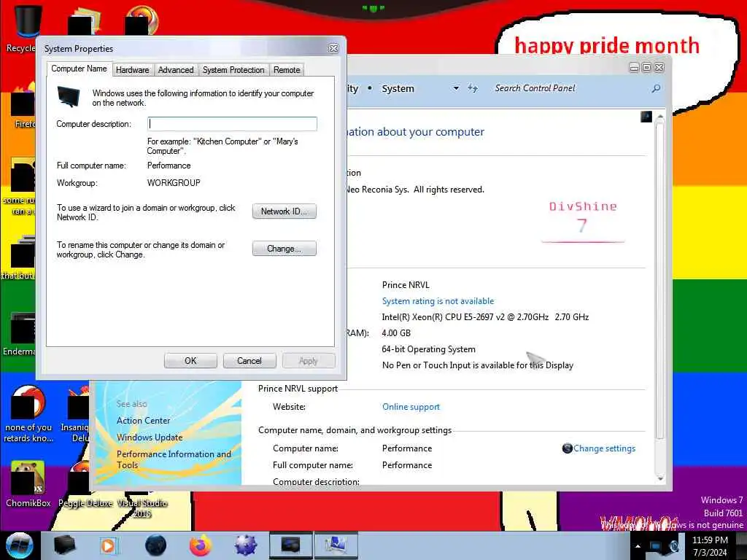
Task: Click the System window vertical scrollbar thumb
Action: click(659, 280)
